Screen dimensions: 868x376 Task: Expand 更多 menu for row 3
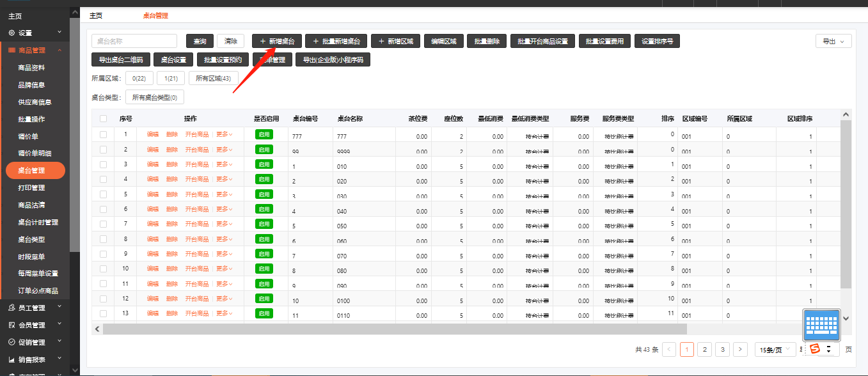pos(225,164)
